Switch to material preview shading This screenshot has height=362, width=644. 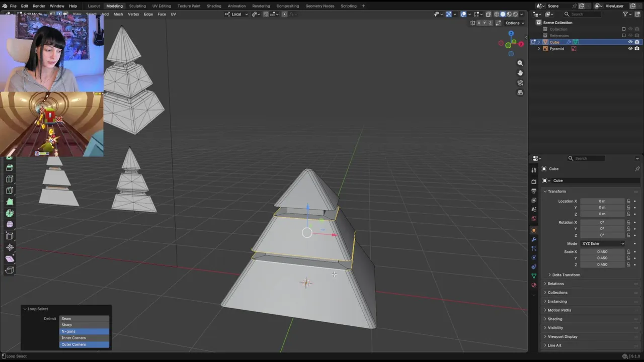[x=509, y=14]
